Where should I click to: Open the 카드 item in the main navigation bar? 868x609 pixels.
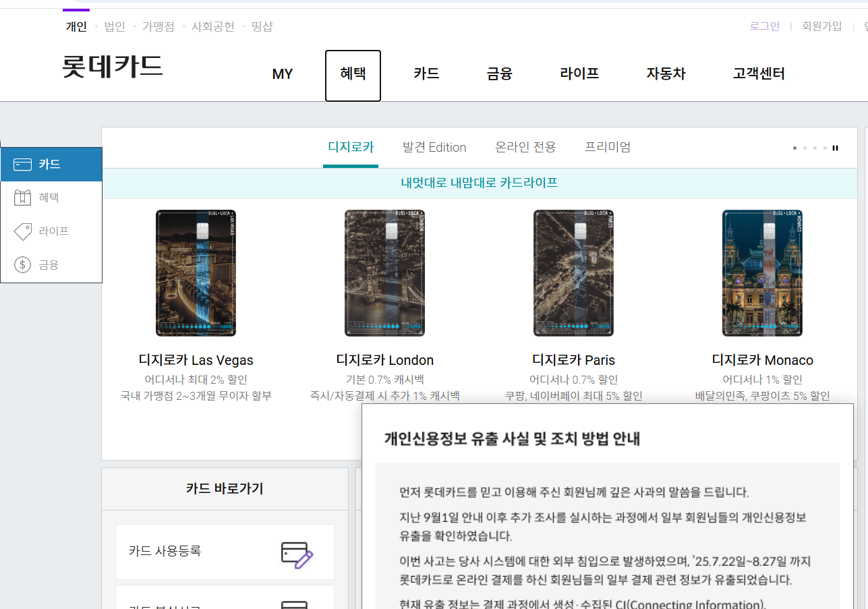coord(426,74)
